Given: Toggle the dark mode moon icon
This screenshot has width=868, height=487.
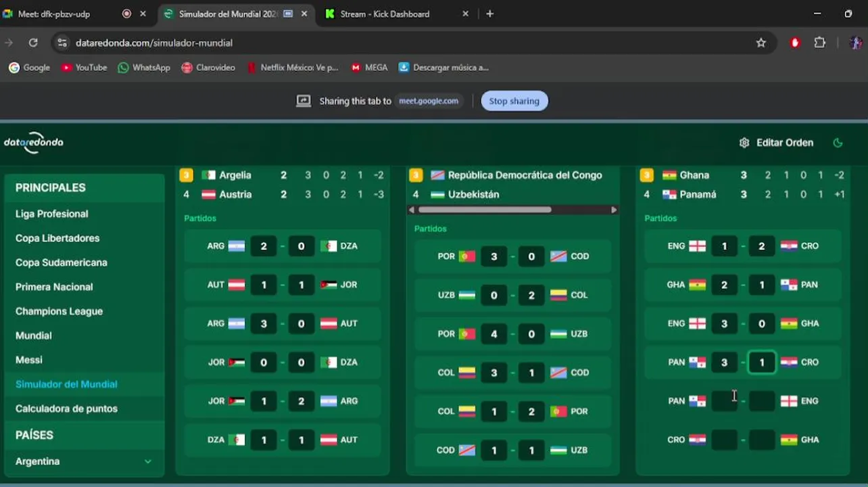Looking at the screenshot, I should tap(838, 143).
